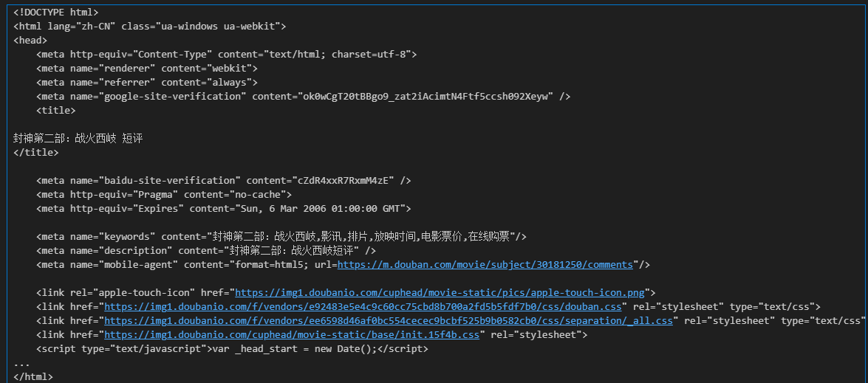868x383 pixels.
Task: Click the opening <title> tag
Action: [56, 111]
